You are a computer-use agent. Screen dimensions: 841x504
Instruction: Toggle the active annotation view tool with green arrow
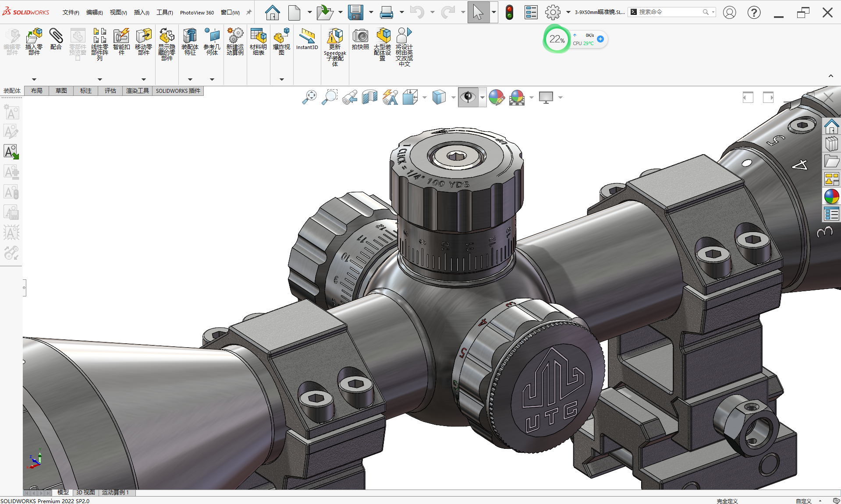click(11, 152)
